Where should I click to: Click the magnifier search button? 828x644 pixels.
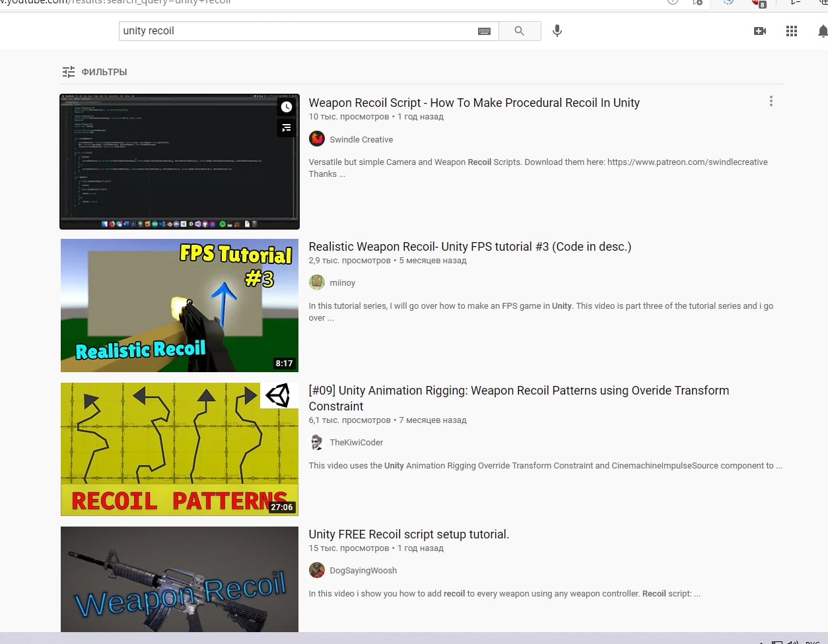click(x=520, y=31)
